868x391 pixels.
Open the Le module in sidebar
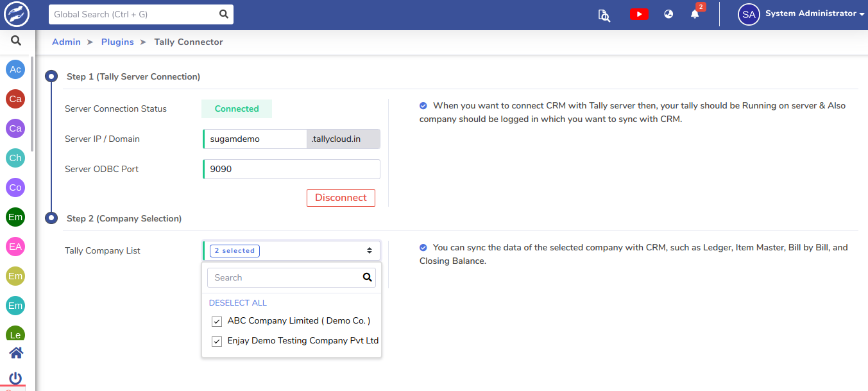[15, 334]
